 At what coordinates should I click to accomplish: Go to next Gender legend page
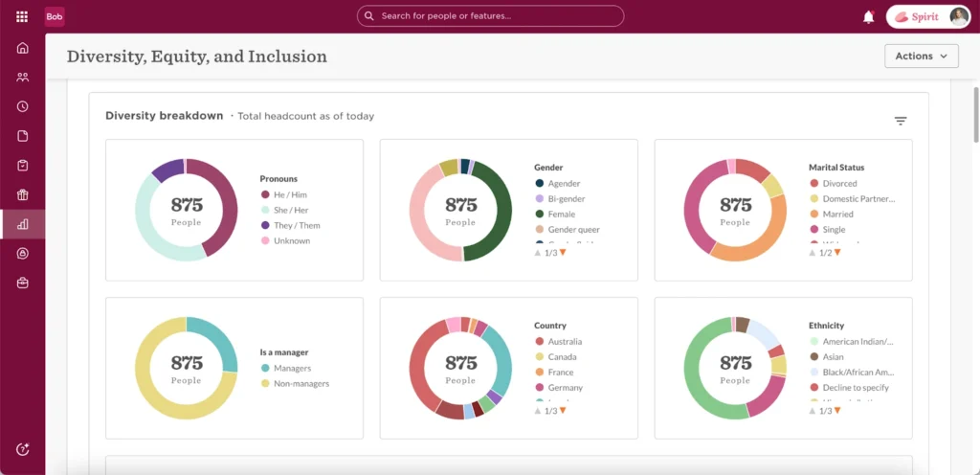[x=563, y=252]
